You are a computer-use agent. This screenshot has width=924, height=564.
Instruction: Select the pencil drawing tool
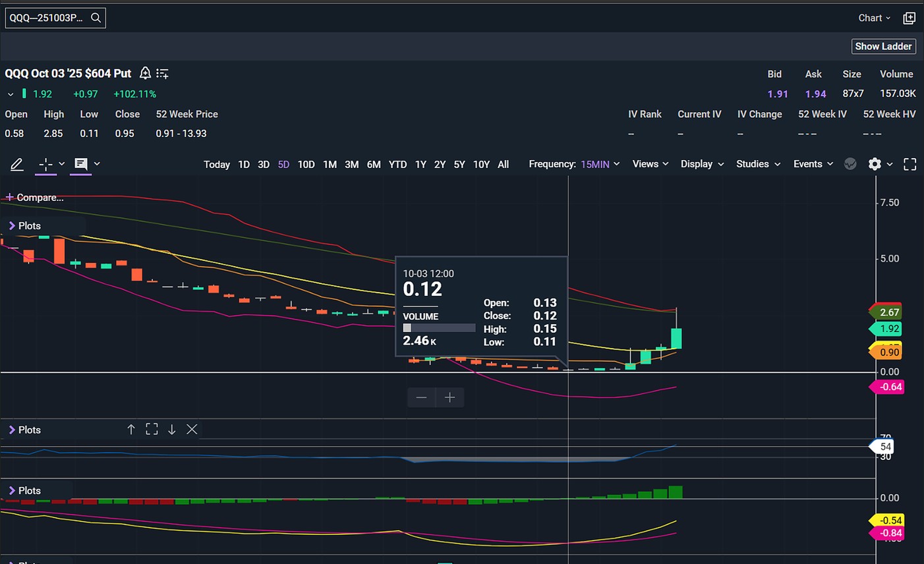(17, 164)
